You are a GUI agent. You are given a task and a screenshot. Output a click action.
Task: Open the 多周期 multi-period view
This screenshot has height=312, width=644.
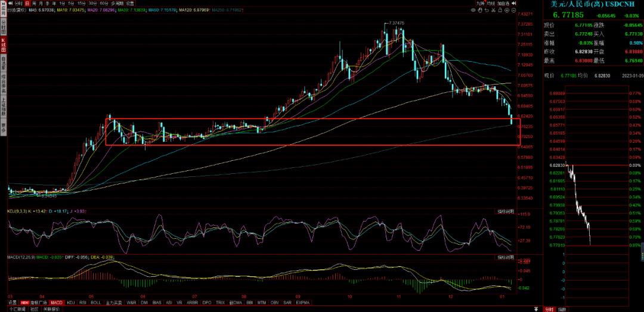pyautogui.click(x=117, y=4)
